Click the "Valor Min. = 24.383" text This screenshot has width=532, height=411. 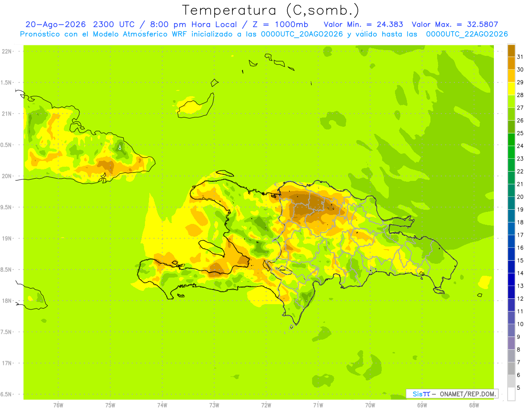pyautogui.click(x=363, y=24)
